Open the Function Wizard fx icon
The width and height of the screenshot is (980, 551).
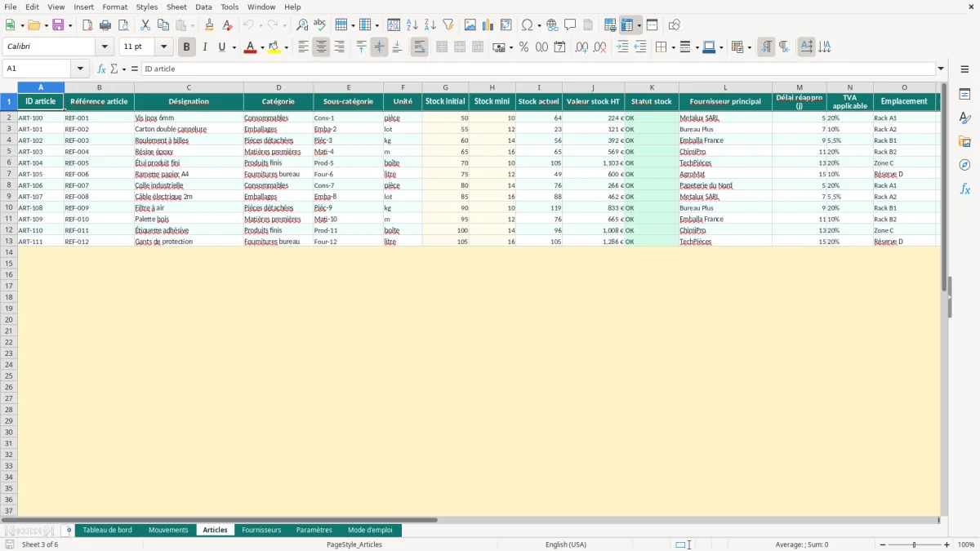(102, 69)
